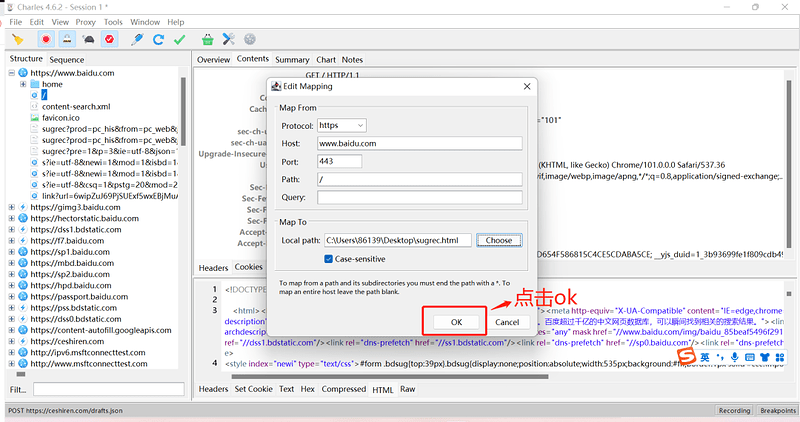Screen dimensions: 800x422
Task: Switch to the Notes tab
Action: (x=352, y=60)
